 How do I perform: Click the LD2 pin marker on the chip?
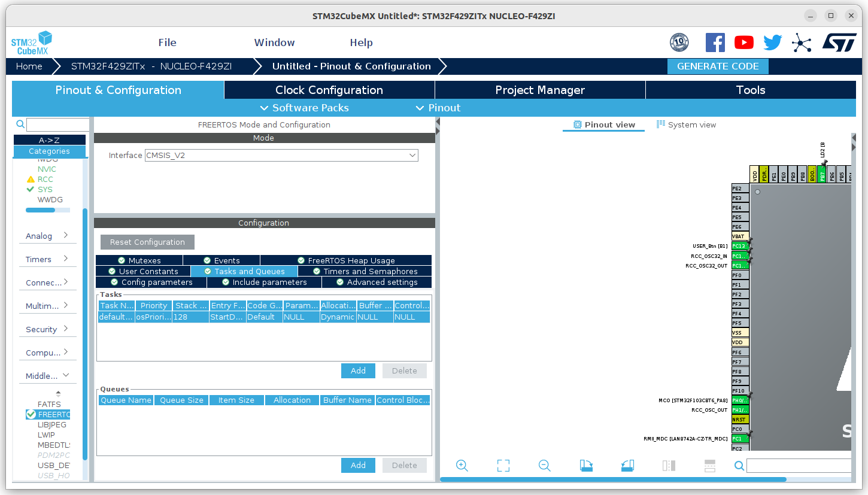point(824,163)
